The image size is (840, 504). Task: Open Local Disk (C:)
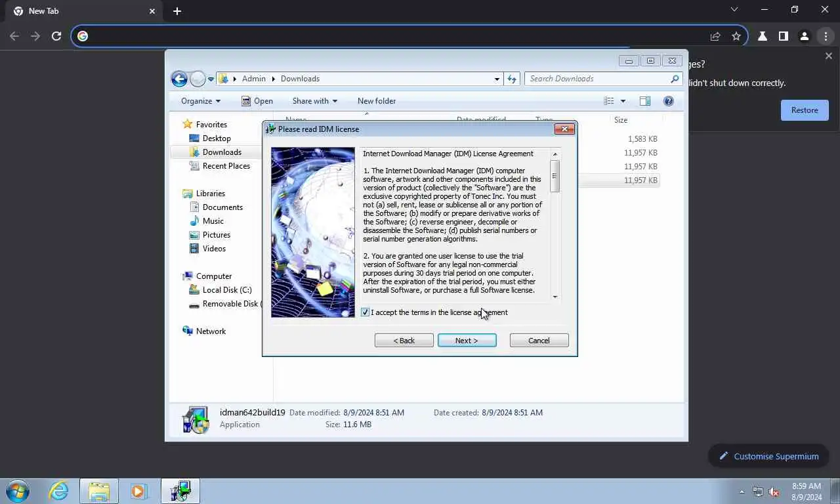coord(226,290)
